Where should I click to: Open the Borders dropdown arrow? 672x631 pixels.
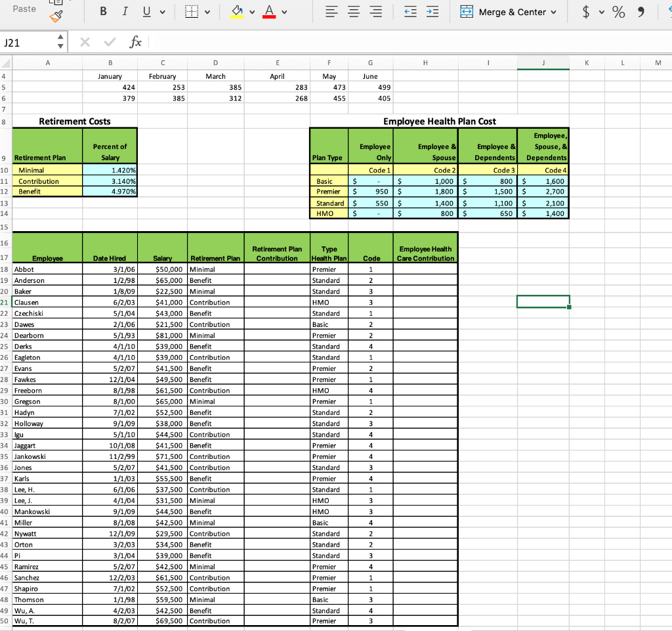[x=207, y=12]
